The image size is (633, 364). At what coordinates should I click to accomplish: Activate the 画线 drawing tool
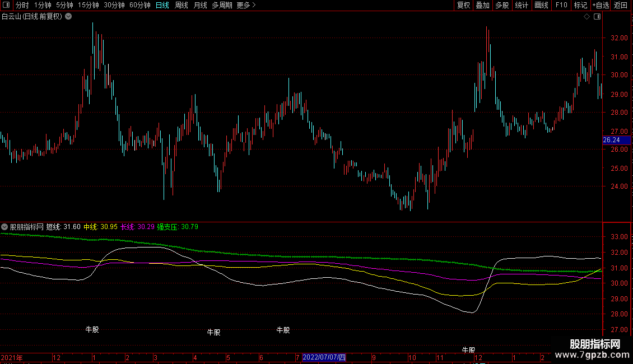pos(541,5)
